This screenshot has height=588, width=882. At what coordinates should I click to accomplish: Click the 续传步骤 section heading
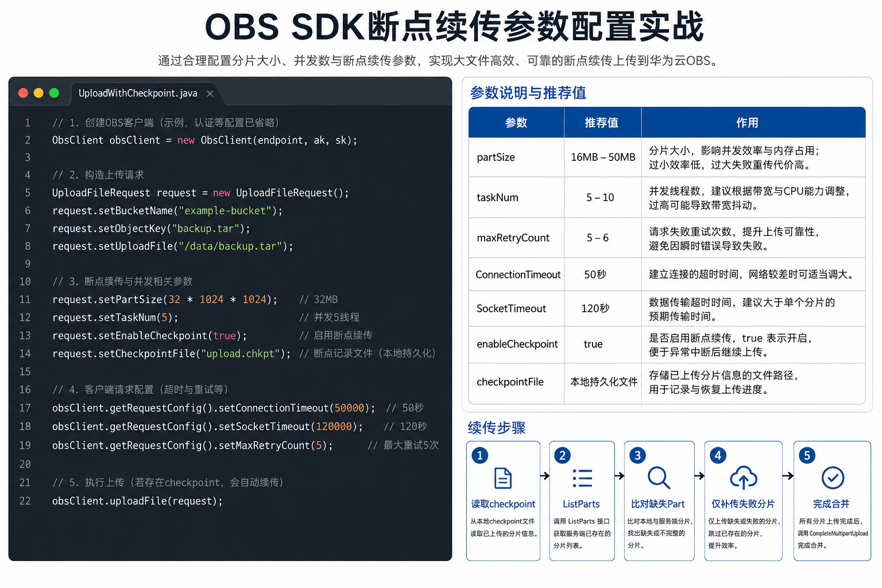(x=497, y=428)
